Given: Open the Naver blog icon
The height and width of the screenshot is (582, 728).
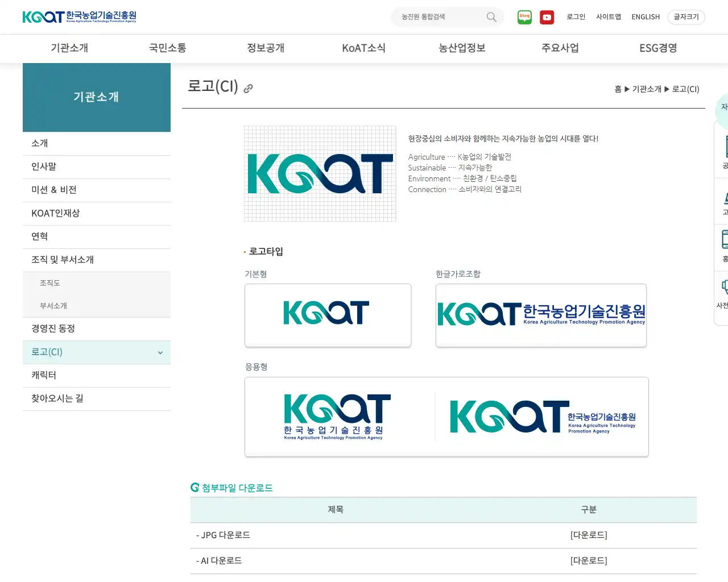Looking at the screenshot, I should click(524, 17).
